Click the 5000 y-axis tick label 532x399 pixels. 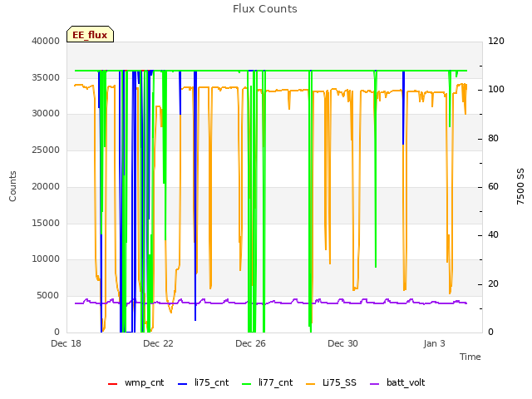[48, 296]
